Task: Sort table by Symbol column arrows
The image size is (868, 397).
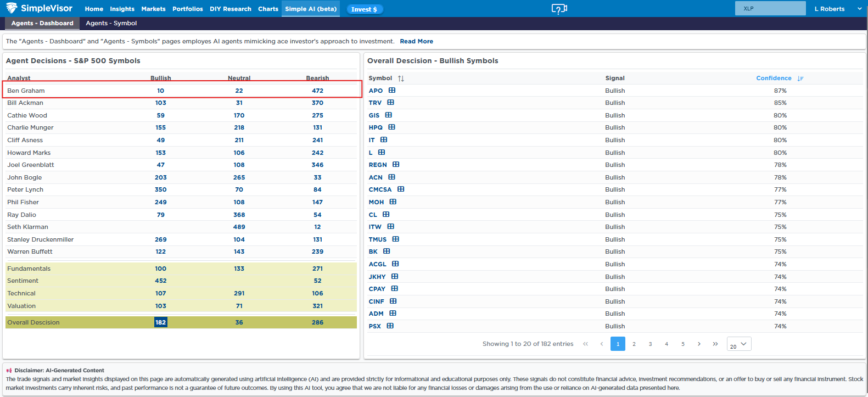Action: tap(401, 79)
